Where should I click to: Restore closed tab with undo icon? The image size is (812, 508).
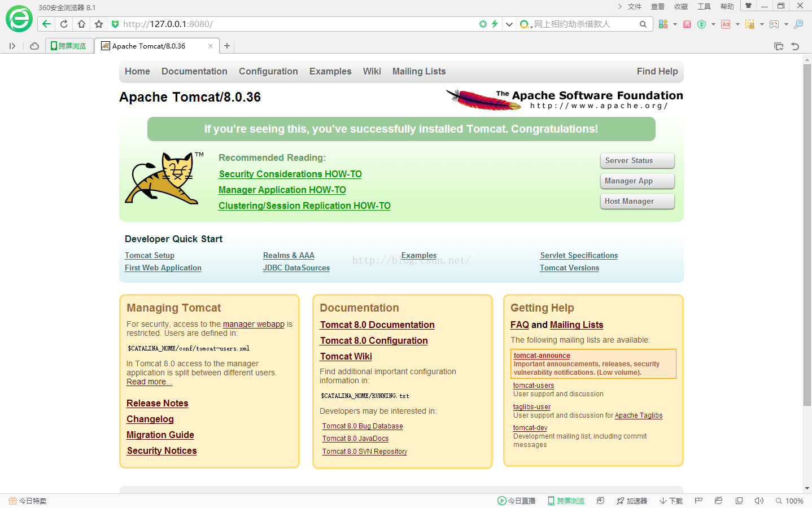pos(795,46)
